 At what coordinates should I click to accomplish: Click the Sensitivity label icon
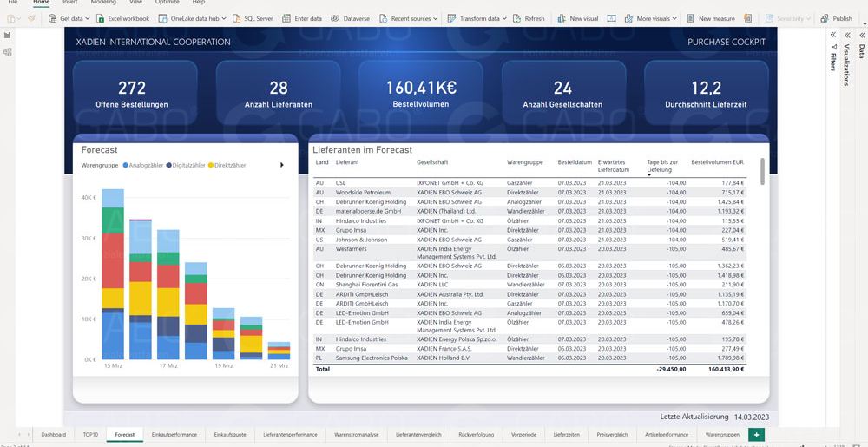pos(769,18)
